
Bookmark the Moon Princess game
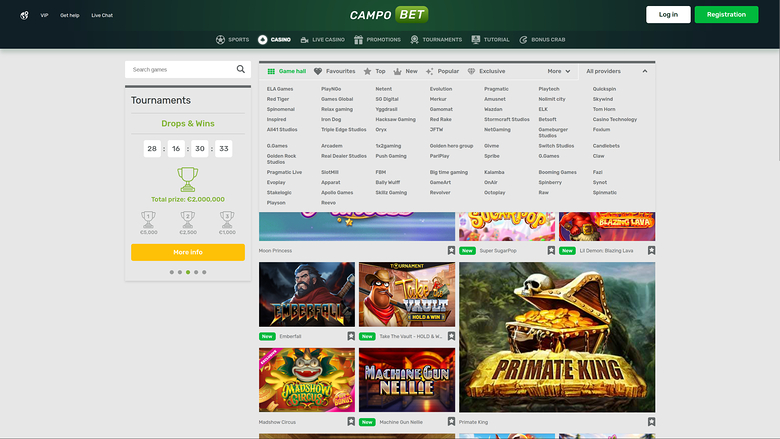pos(451,251)
